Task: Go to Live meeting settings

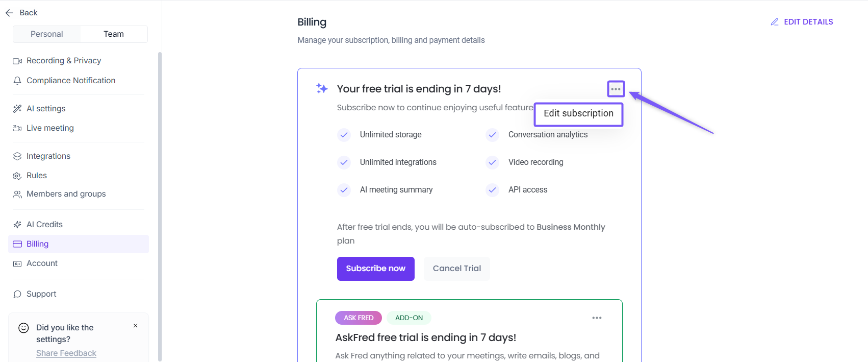Action: pyautogui.click(x=50, y=128)
